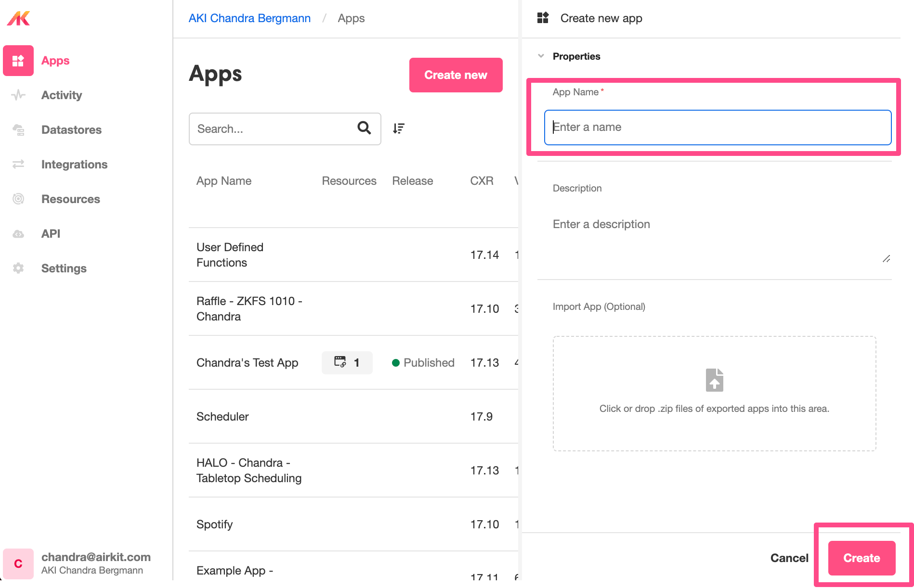Open Example App row
Screen dimensions: 914x588
[353, 566]
